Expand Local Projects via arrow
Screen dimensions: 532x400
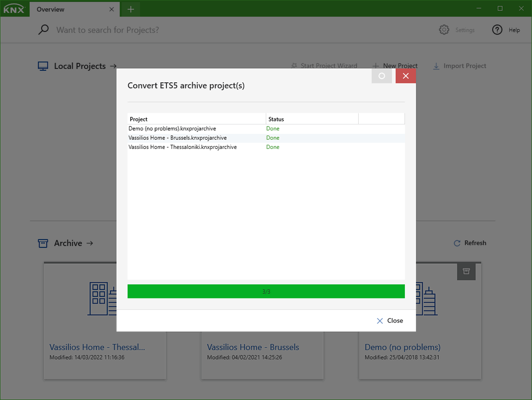pos(113,66)
